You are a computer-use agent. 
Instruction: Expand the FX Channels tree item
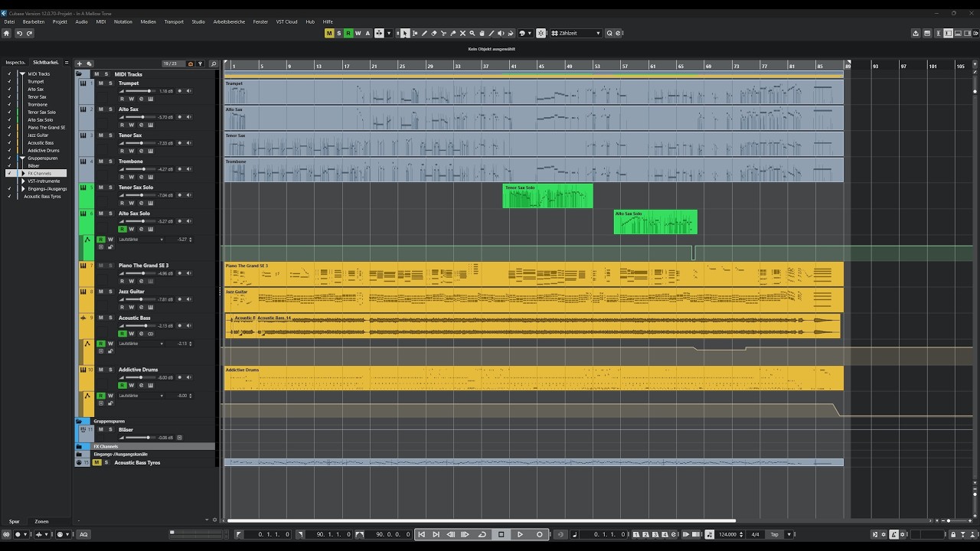tap(23, 174)
